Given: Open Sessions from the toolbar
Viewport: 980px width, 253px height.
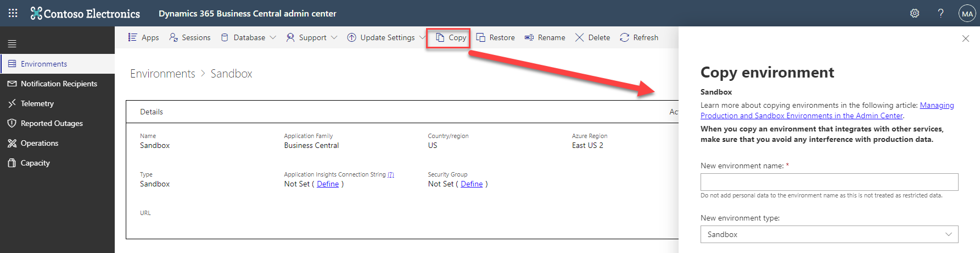Looking at the screenshot, I should pyautogui.click(x=190, y=37).
